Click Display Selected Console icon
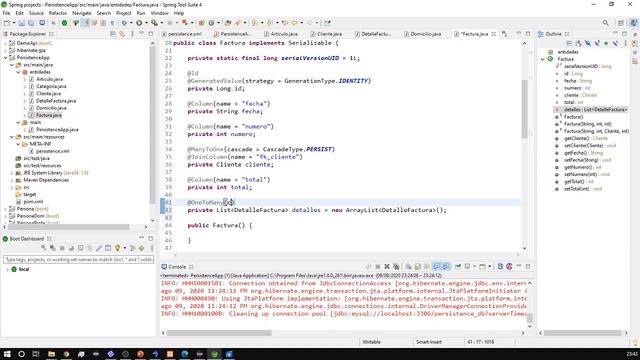 click(467, 267)
